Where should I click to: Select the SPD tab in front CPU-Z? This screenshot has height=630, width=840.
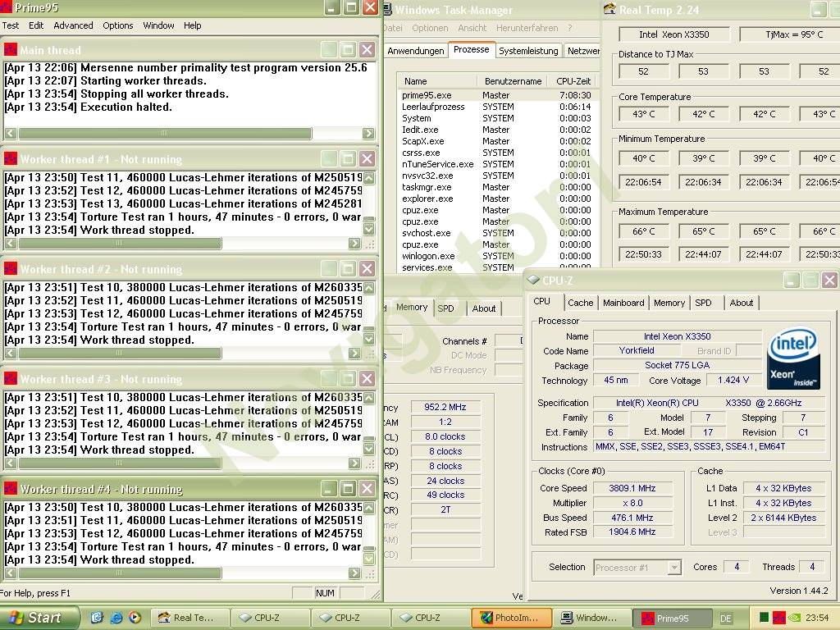coord(703,303)
